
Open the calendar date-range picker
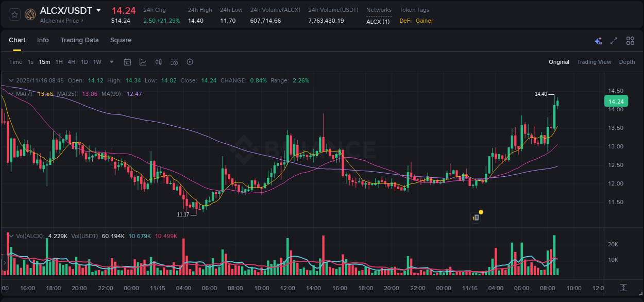coord(127,62)
